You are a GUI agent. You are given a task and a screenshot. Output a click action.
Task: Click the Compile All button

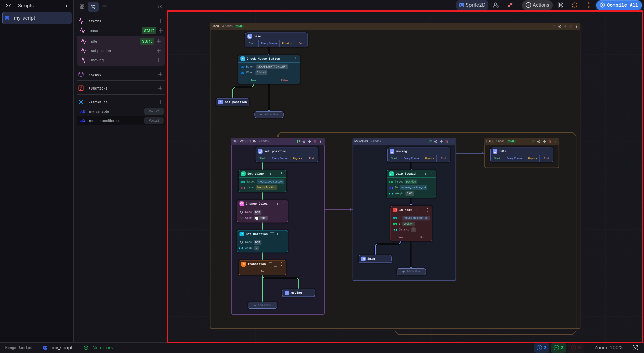tap(619, 5)
